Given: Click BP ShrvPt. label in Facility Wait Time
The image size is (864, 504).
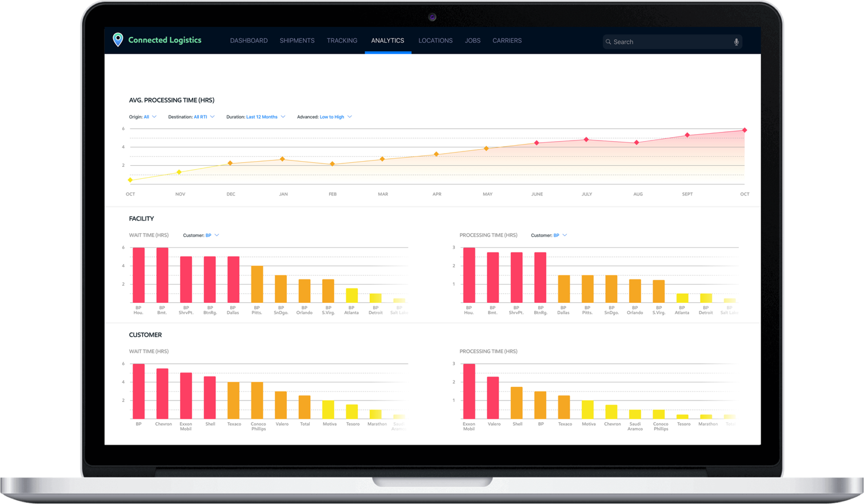Looking at the screenshot, I should click(186, 310).
